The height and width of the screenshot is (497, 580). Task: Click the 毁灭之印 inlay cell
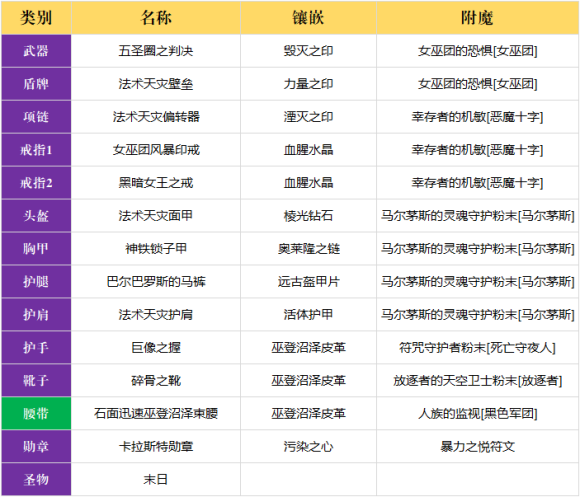click(308, 51)
